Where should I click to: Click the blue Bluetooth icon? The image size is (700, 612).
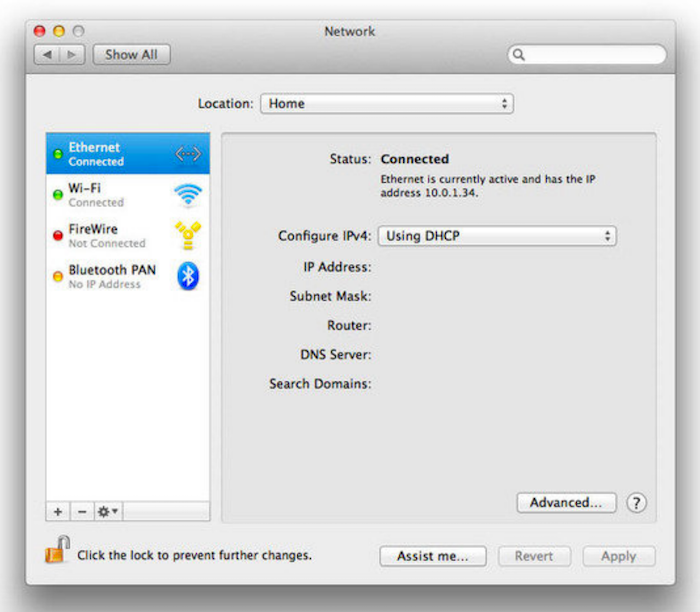(188, 276)
